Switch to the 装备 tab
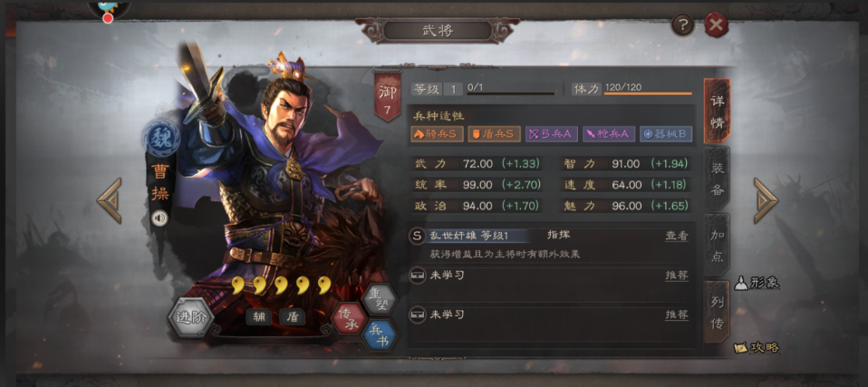 tap(717, 179)
